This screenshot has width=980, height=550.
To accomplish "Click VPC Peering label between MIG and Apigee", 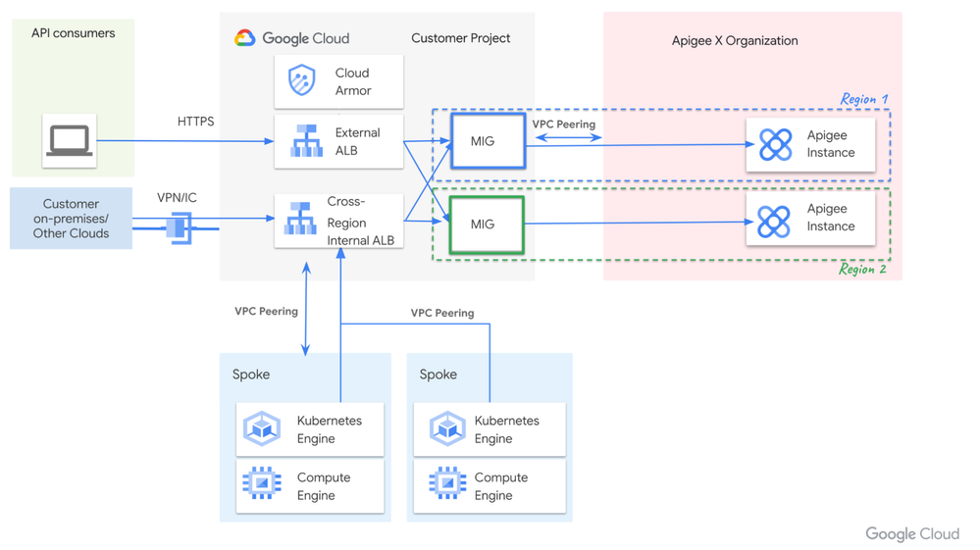I will [564, 125].
